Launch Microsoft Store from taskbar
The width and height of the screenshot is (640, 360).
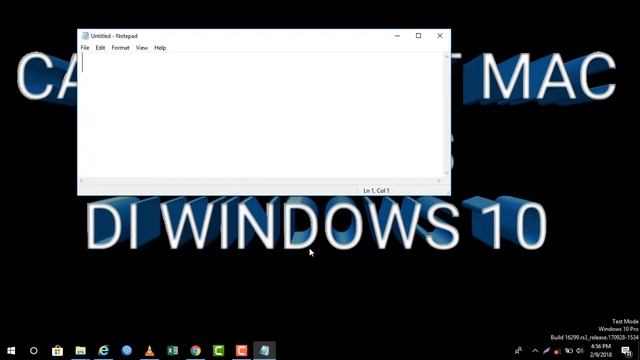coord(58,351)
